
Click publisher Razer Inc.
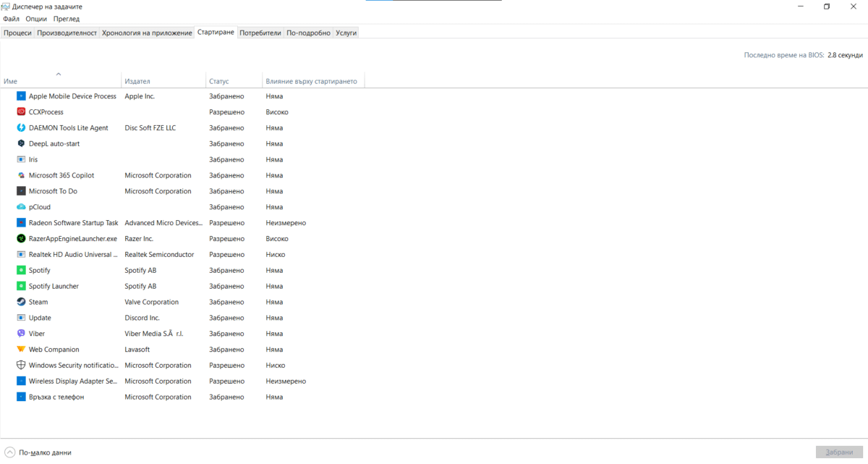click(139, 239)
